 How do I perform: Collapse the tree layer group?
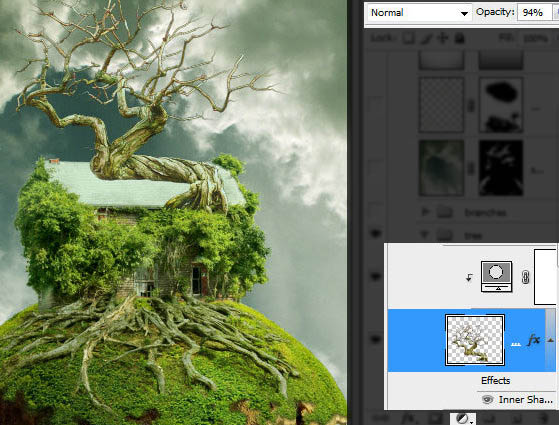[424, 235]
